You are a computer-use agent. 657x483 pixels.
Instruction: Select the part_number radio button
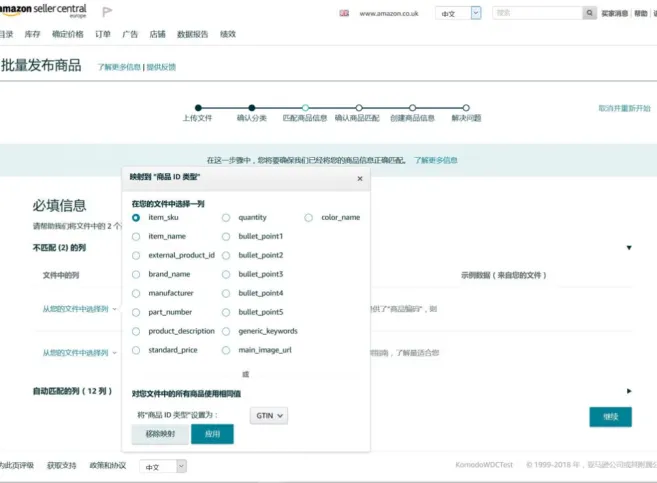pyautogui.click(x=136, y=313)
